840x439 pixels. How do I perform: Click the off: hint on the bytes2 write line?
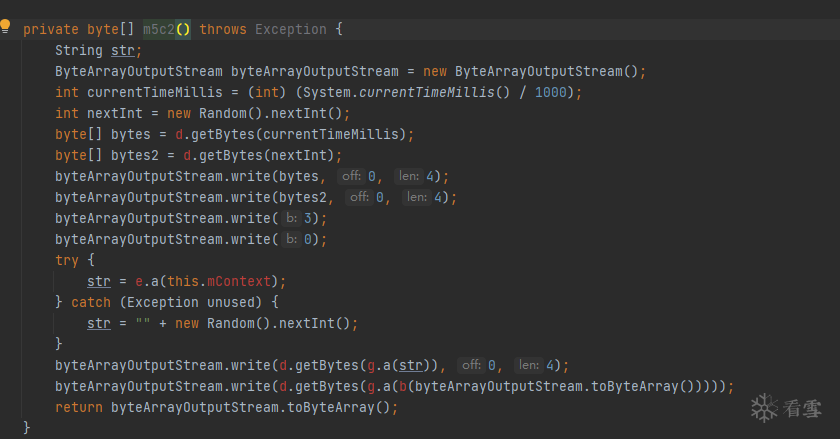tap(360, 197)
